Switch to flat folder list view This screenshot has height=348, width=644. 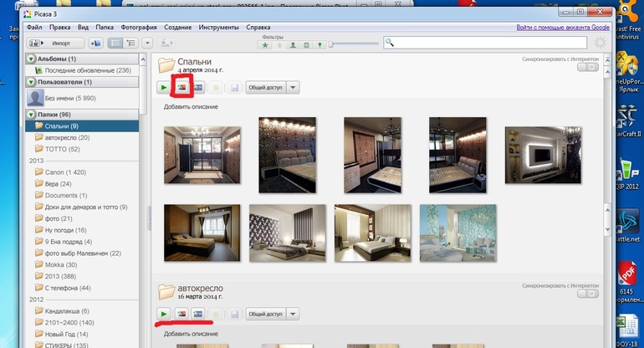point(115,43)
